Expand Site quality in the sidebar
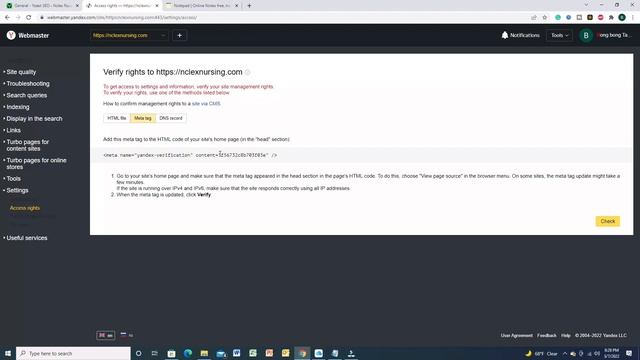Image resolution: width=640 pixels, height=360 pixels. tap(21, 72)
